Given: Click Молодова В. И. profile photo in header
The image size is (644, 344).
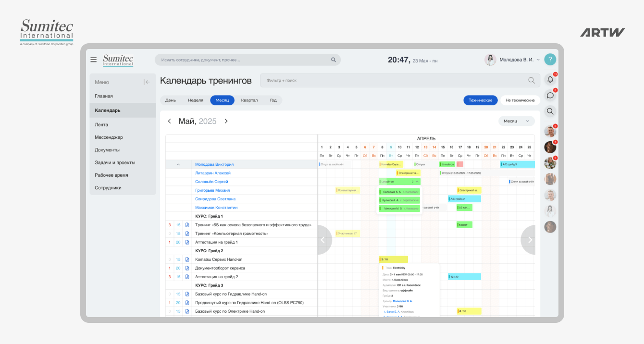Looking at the screenshot, I should coord(490,60).
